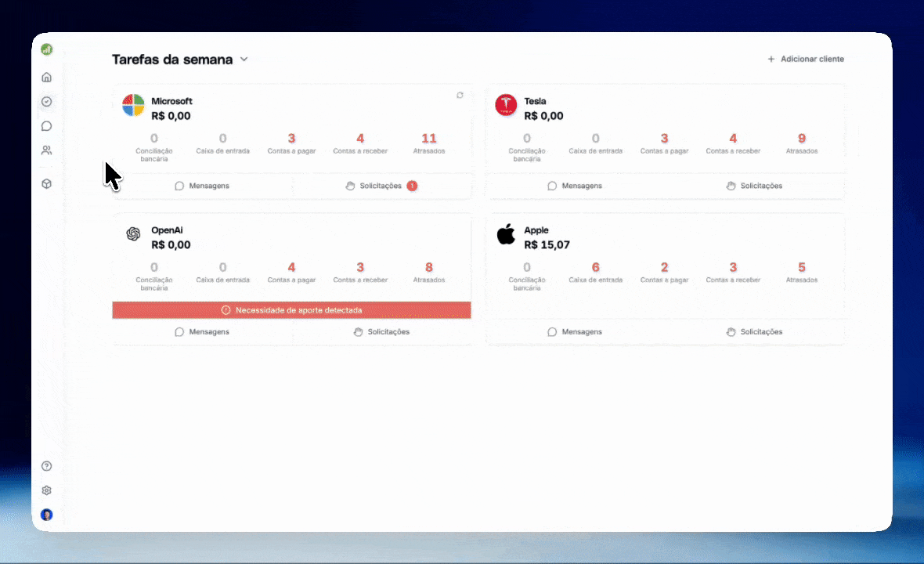Click the OpenAi company logo
Image resolution: width=924 pixels, height=564 pixels.
point(133,234)
